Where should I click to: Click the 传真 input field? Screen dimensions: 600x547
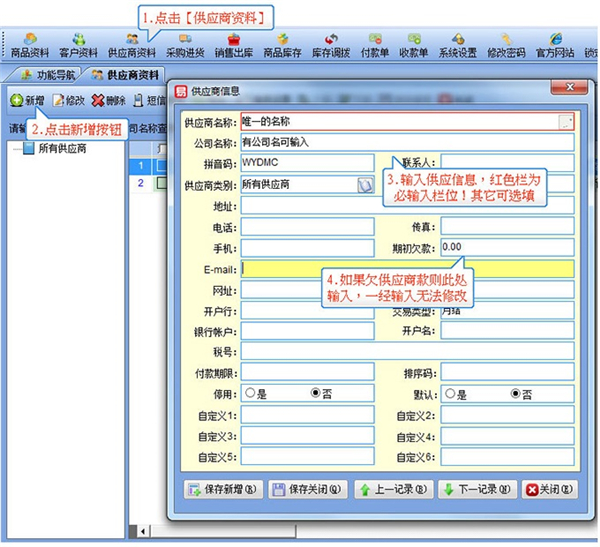[507, 227]
